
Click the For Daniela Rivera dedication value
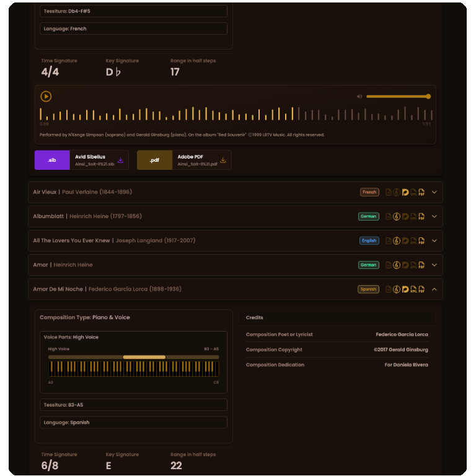click(406, 365)
